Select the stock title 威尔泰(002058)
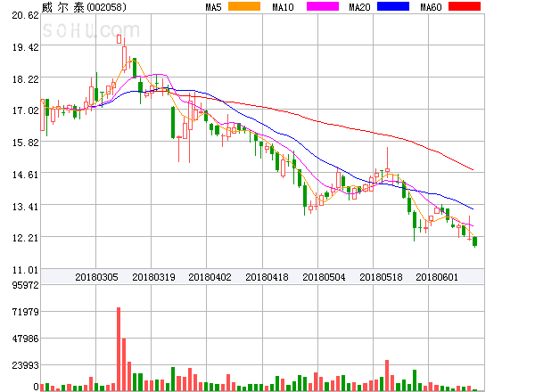 pos(84,7)
